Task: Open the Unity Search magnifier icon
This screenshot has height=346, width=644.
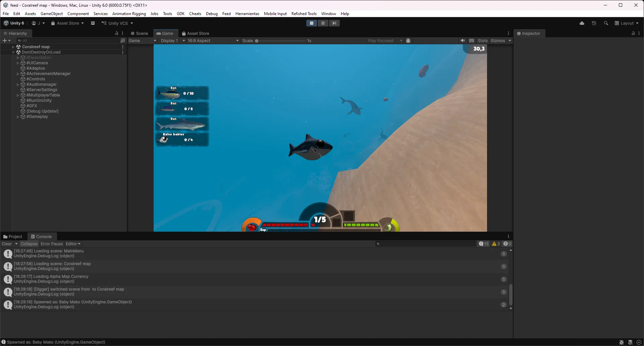Action: pos(606,23)
